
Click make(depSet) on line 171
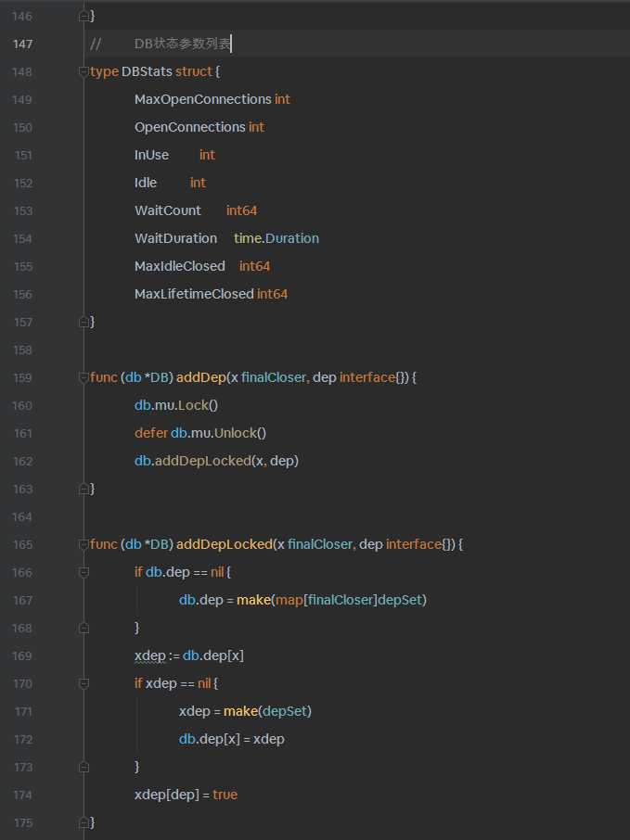267,712
